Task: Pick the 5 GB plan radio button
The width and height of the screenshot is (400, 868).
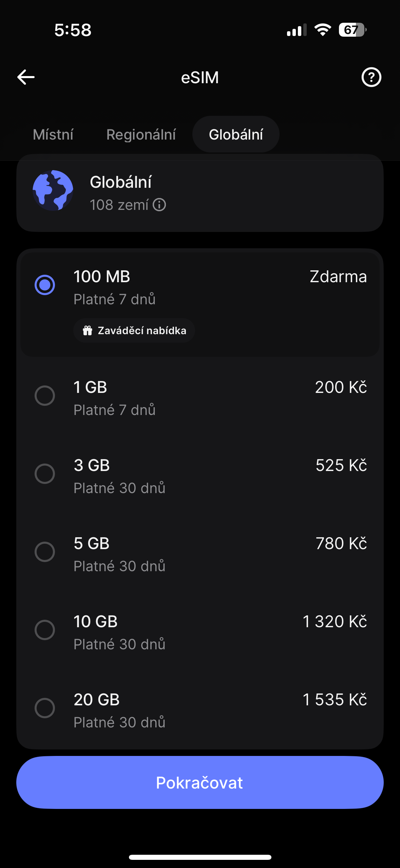Action: (x=45, y=552)
